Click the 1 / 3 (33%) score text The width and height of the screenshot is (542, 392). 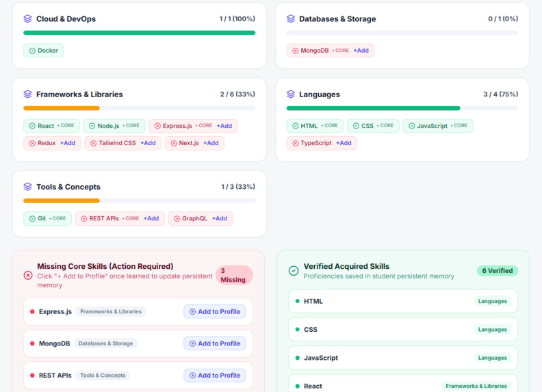tap(238, 187)
